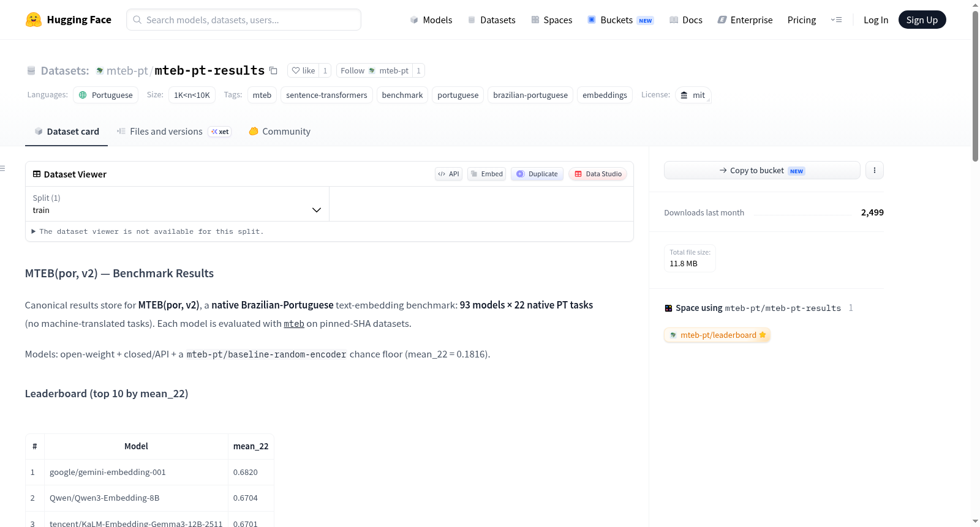Click the API button in Dataset Viewer

(448, 174)
